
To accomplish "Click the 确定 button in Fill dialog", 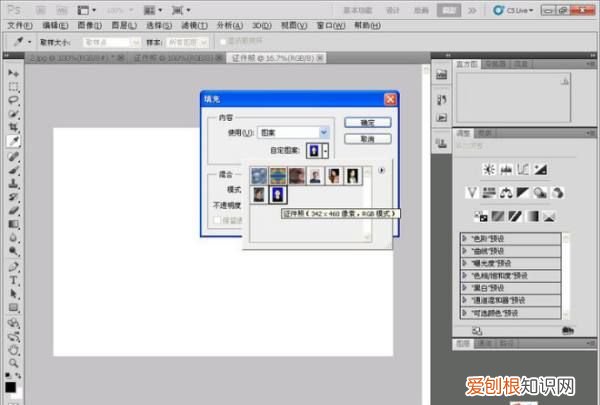I will (x=367, y=121).
